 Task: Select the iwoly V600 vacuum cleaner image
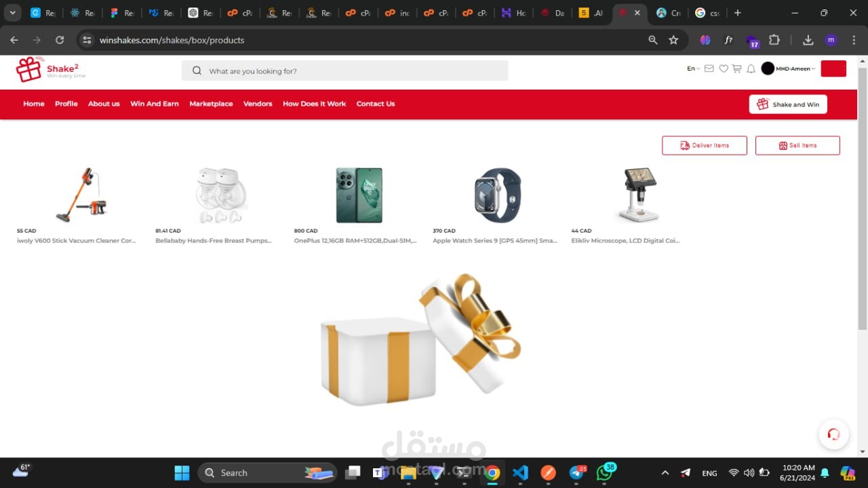[81, 195]
